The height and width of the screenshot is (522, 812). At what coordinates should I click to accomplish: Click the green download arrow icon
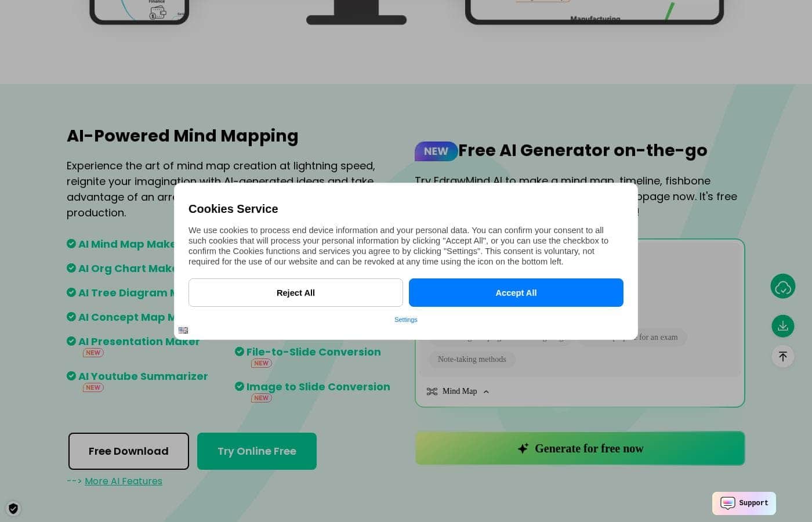point(783,326)
